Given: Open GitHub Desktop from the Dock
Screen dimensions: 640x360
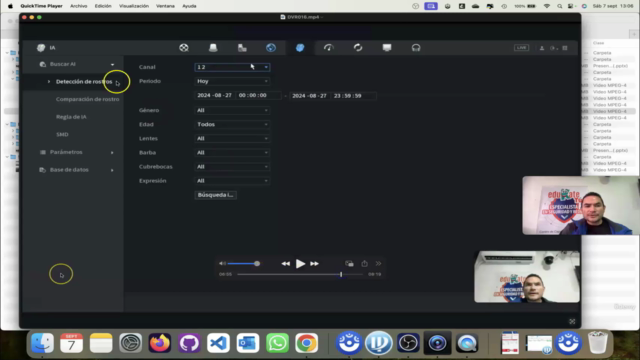Looking at the screenshot, I should coord(189,343).
